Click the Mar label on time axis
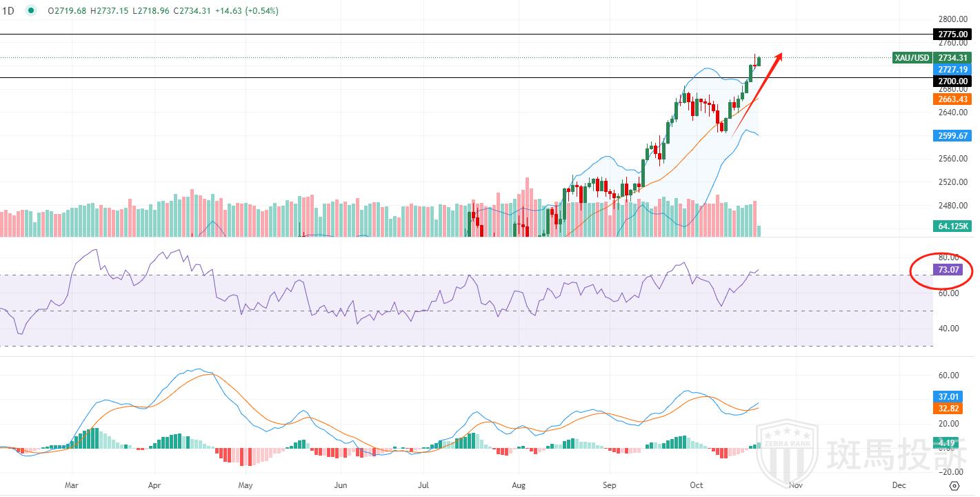Viewport: 980px width, 497px height. 72,485
